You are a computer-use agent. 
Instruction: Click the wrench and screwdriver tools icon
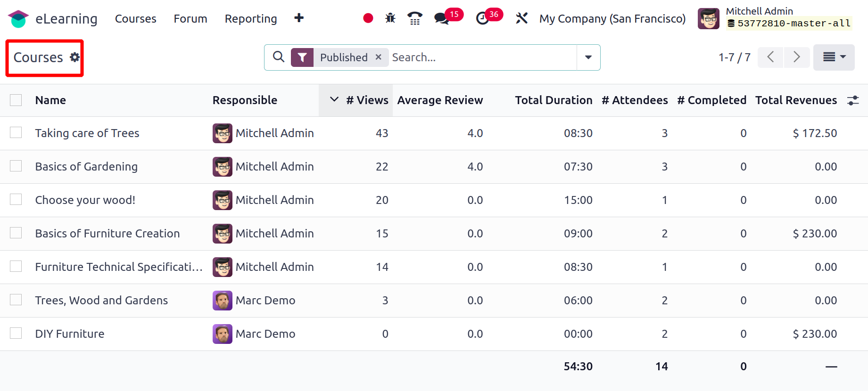click(521, 18)
